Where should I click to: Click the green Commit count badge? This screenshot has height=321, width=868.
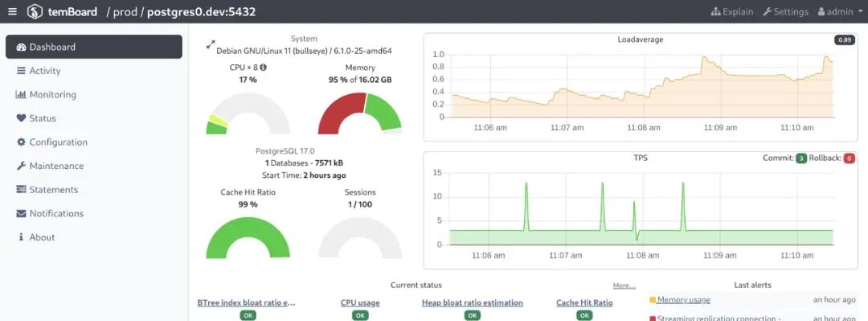pos(801,158)
